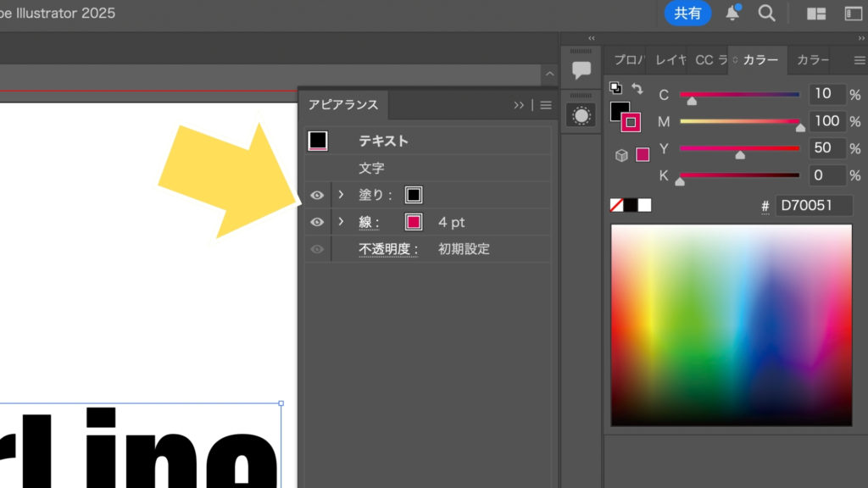This screenshot has height=488, width=868.
Task: Reset to default fill and stroke icon
Action: [x=615, y=88]
